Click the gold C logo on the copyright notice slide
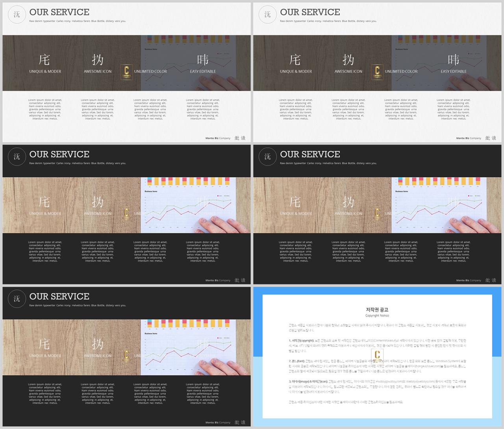Viewport: 504px width, 429px height. [377, 356]
